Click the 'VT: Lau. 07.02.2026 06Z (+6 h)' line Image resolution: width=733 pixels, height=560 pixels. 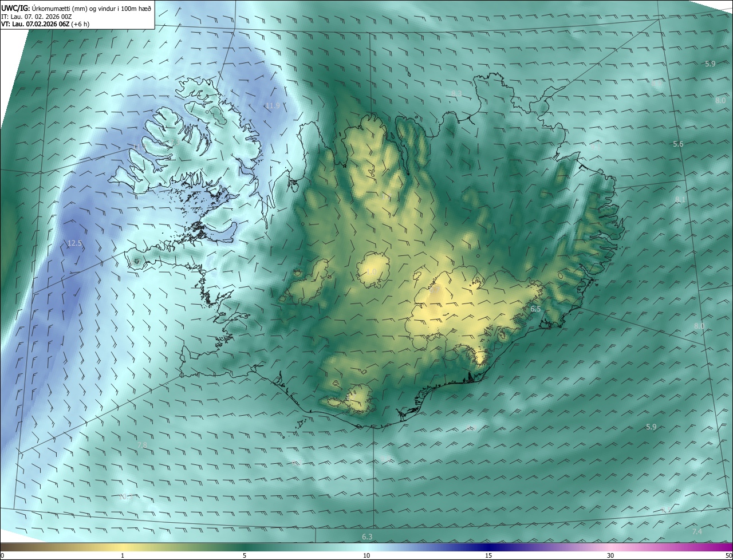[x=45, y=24]
